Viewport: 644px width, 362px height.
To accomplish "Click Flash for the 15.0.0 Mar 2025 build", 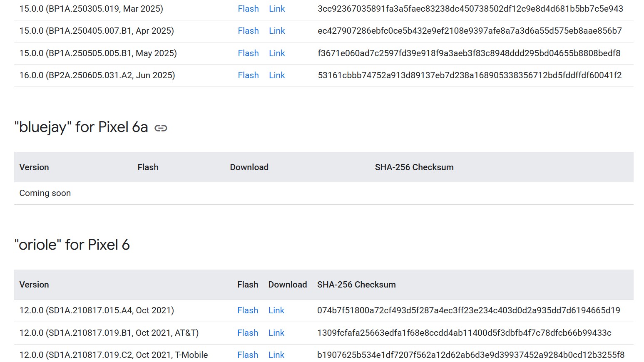I will [248, 9].
